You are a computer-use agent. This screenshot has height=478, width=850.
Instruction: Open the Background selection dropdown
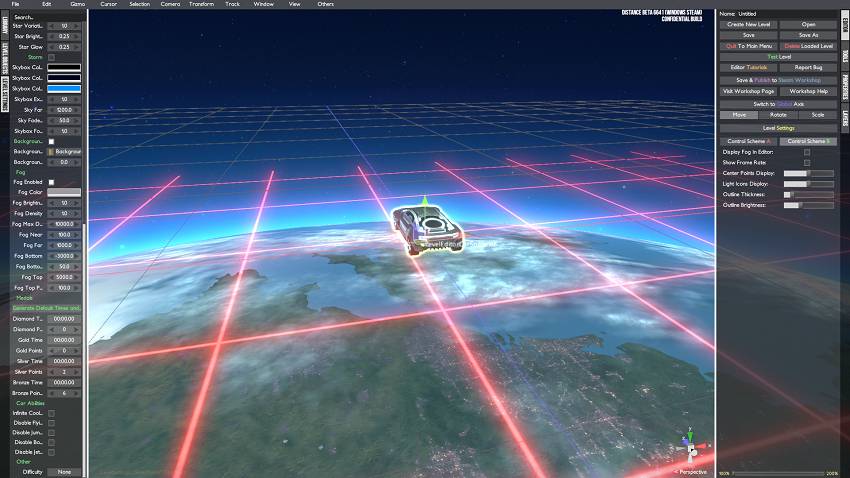(66, 151)
